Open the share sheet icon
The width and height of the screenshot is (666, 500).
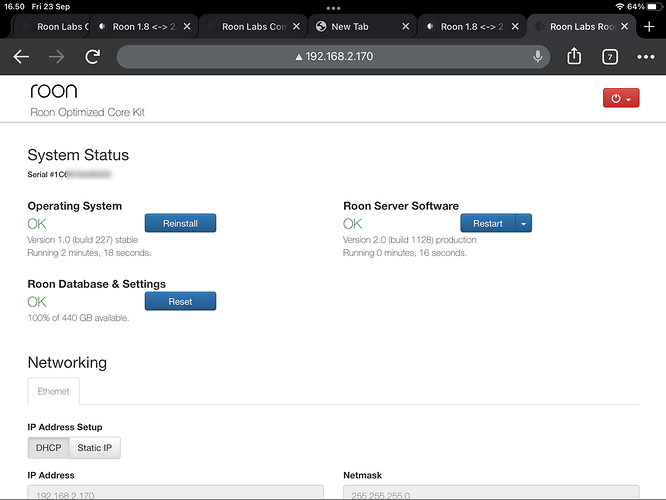574,56
